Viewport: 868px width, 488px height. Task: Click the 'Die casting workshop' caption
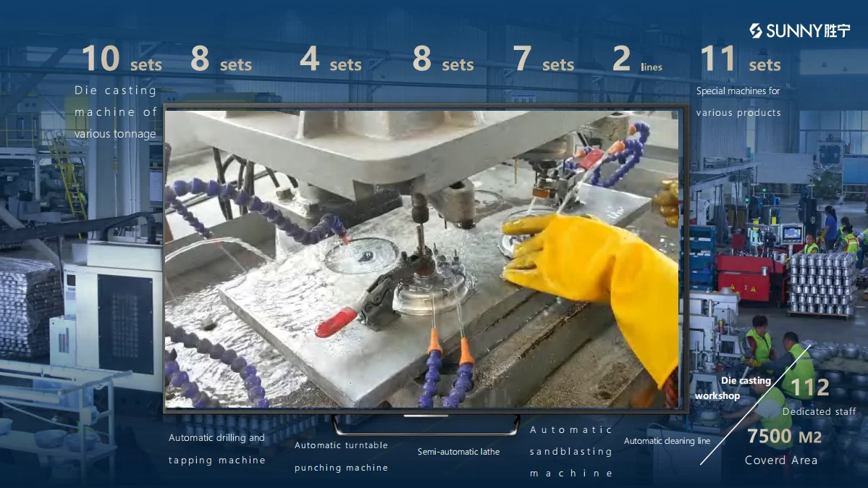[733, 388]
